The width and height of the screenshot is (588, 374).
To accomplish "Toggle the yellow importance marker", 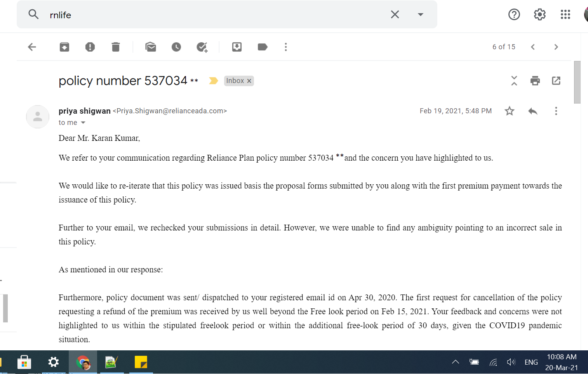I will tap(213, 81).
